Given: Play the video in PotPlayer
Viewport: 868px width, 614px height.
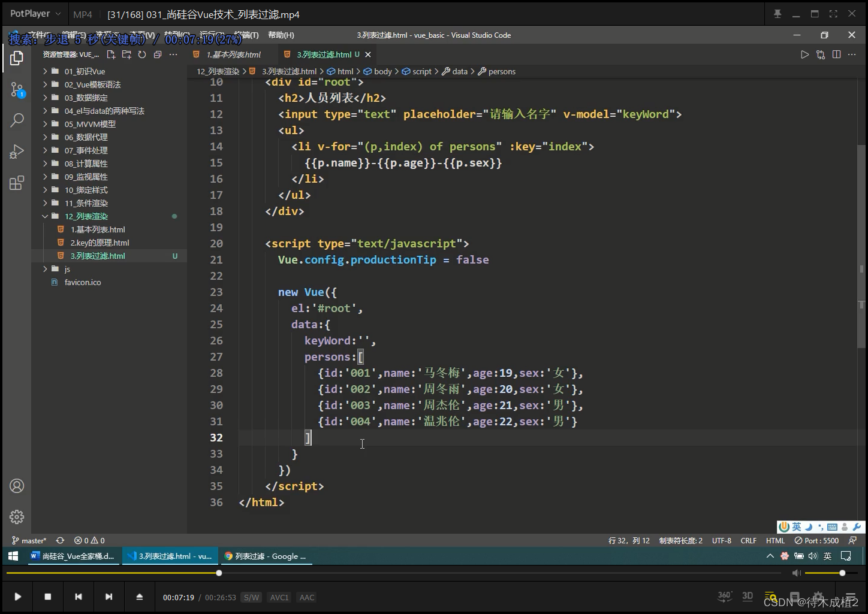Looking at the screenshot, I should click(x=17, y=597).
